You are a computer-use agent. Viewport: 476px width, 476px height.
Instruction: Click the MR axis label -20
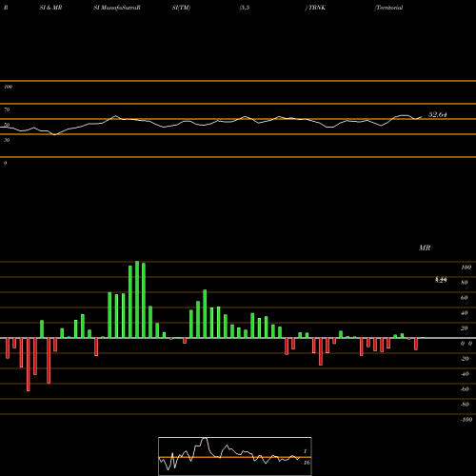[x=465, y=359]
